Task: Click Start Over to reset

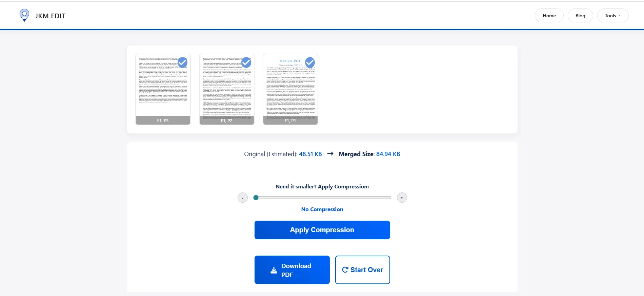Action: [363, 270]
